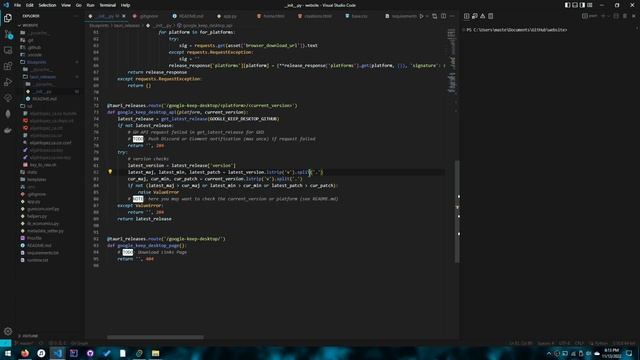The image size is (640, 360).
Task: Close the __init__.py editor tab
Action: click(124, 16)
